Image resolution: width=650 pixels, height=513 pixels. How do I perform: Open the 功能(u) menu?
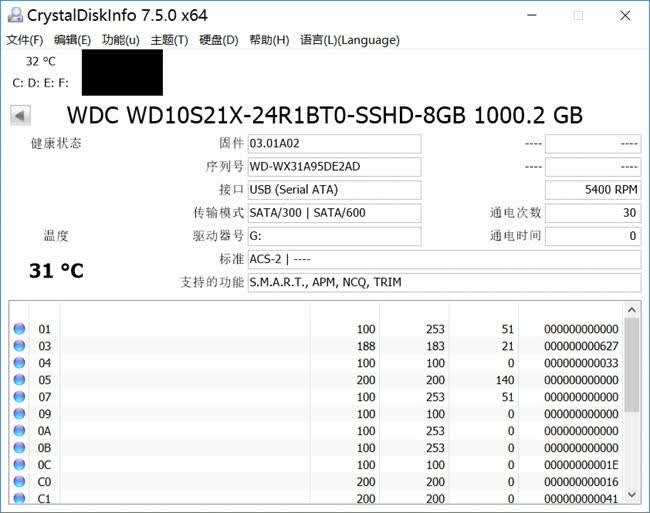tap(121, 40)
